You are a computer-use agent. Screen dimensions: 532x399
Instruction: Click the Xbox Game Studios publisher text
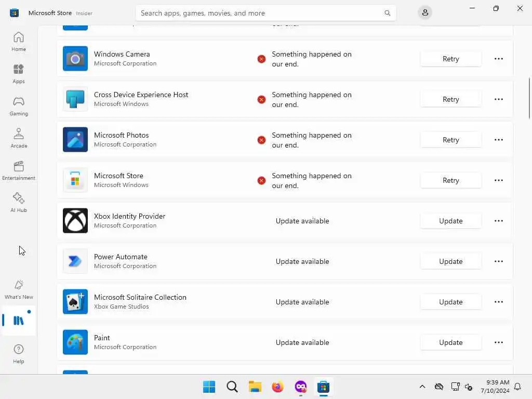(x=121, y=307)
